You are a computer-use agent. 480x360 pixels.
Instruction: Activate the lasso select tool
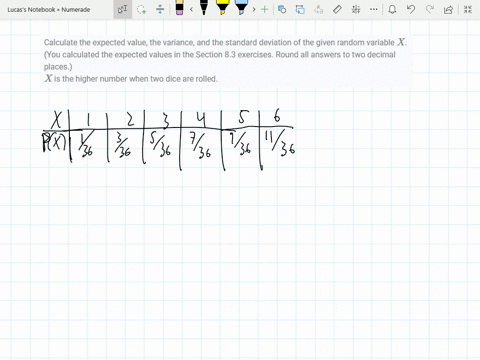coord(142,9)
